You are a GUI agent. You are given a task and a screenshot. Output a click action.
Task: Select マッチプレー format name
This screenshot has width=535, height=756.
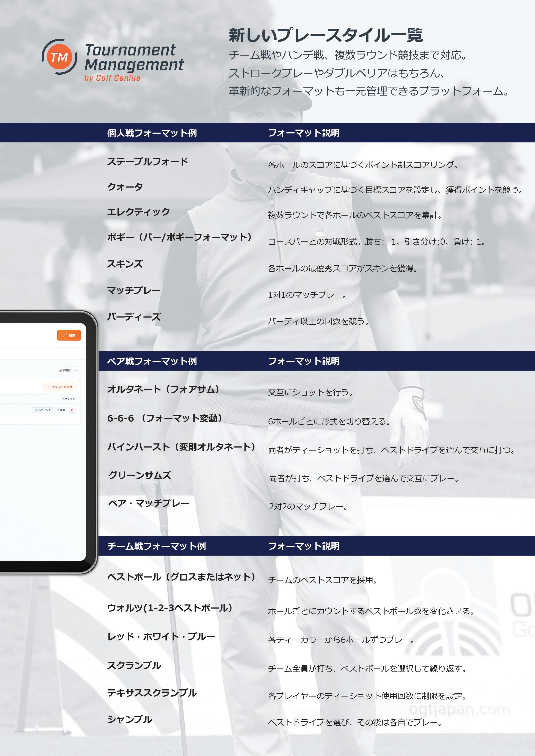tap(134, 290)
